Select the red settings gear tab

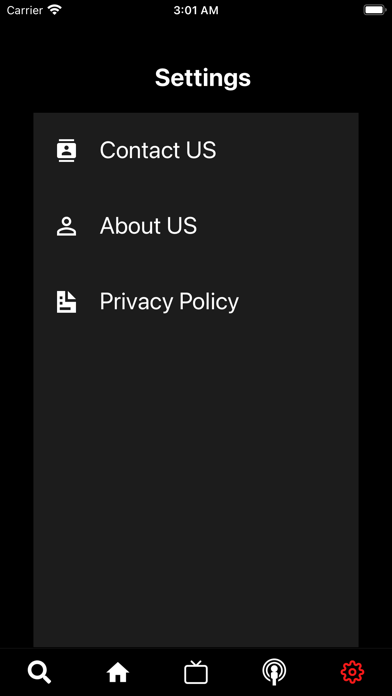pyautogui.click(x=352, y=672)
